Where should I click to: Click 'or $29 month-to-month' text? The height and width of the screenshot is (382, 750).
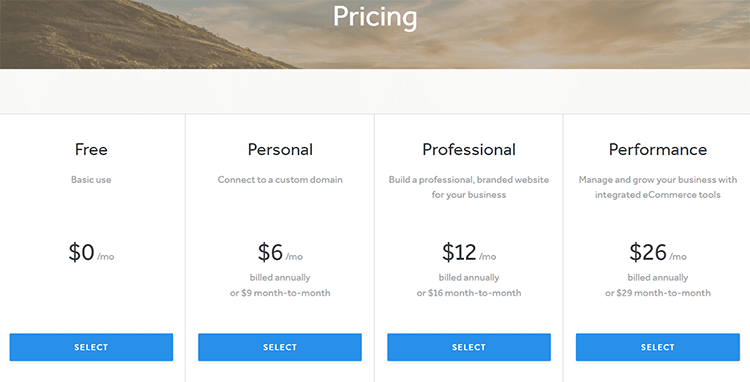point(658,293)
